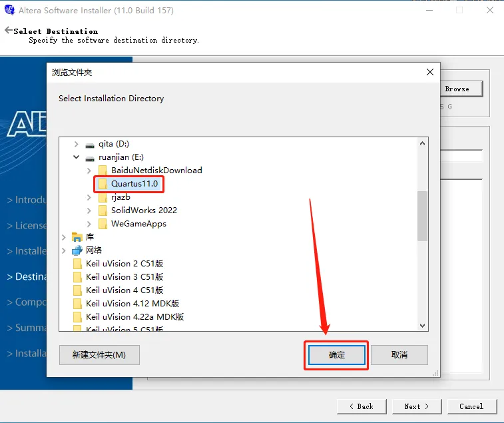Click the SolidWorks 2022 folder icon
504x423 pixels.
(103, 211)
